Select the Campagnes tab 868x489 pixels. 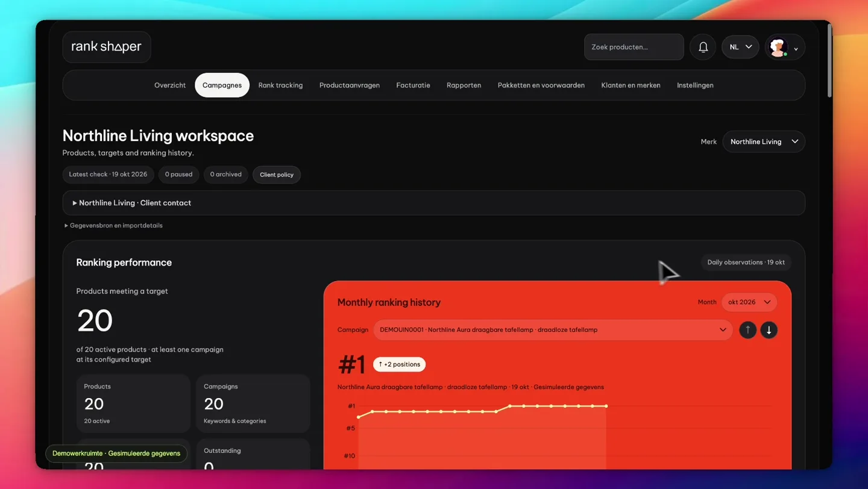(x=222, y=85)
